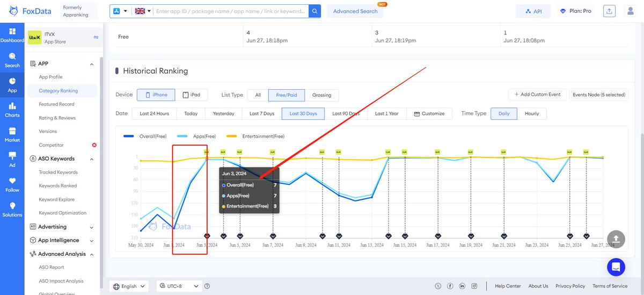Click the app search input field
This screenshot has height=295, width=644.
(232, 11)
